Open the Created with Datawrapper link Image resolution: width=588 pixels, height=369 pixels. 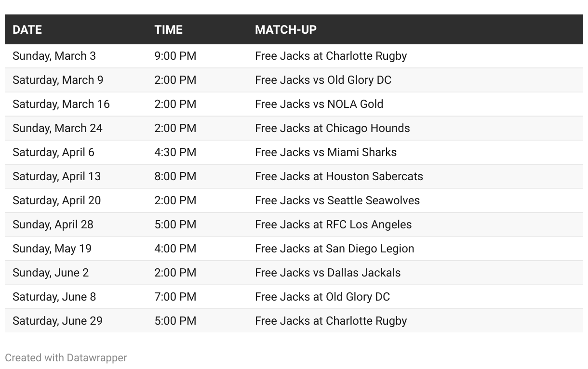click(x=66, y=357)
